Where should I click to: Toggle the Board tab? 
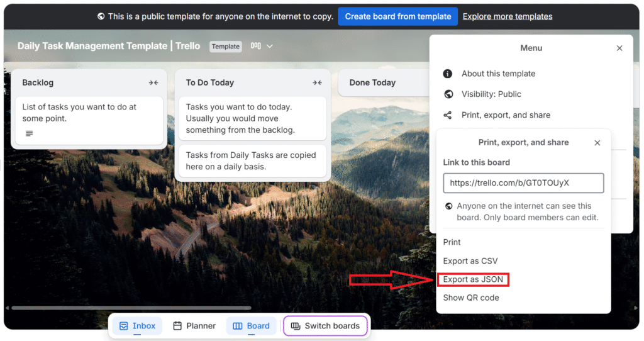251,326
